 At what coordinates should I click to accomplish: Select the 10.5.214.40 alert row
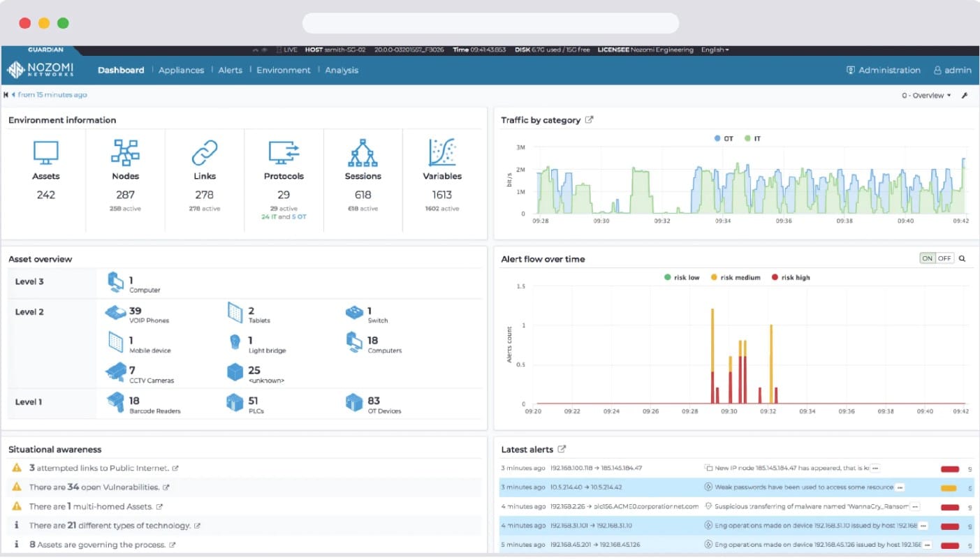coord(738,487)
